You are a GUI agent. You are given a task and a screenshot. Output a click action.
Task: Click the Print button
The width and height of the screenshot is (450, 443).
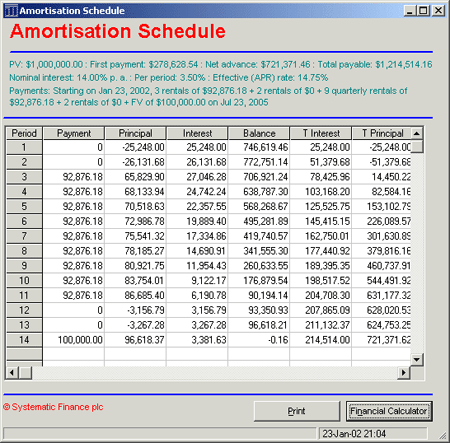click(x=297, y=411)
